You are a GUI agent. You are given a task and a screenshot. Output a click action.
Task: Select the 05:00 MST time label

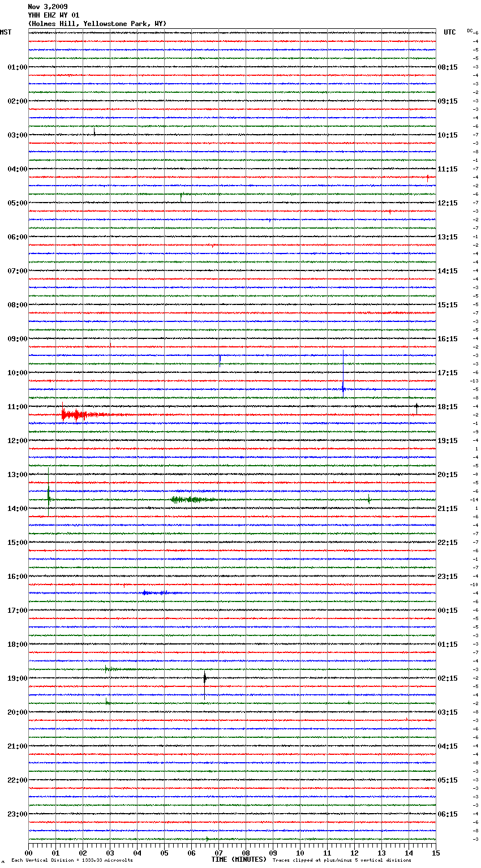pos(18,203)
